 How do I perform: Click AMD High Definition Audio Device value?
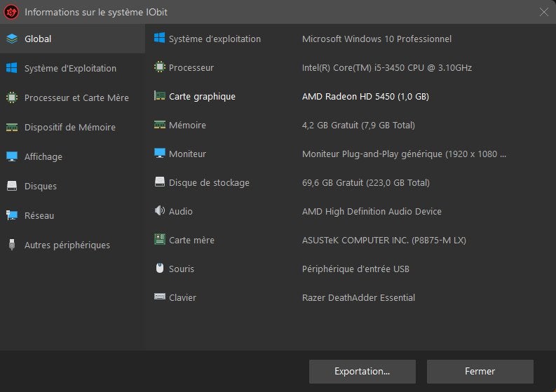pyautogui.click(x=372, y=212)
